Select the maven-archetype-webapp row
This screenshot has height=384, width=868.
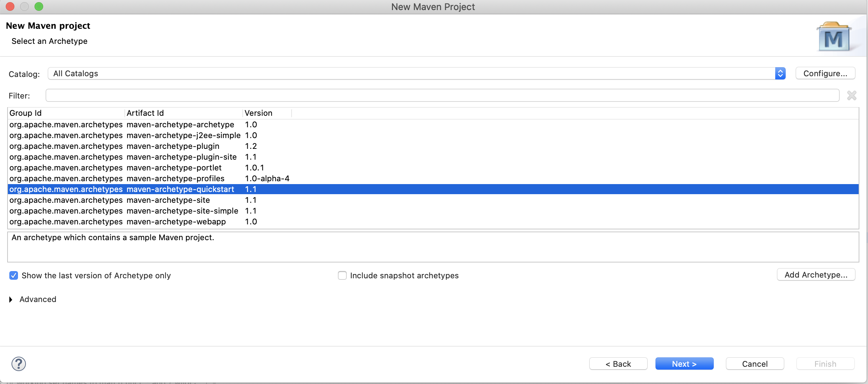pyautogui.click(x=433, y=222)
